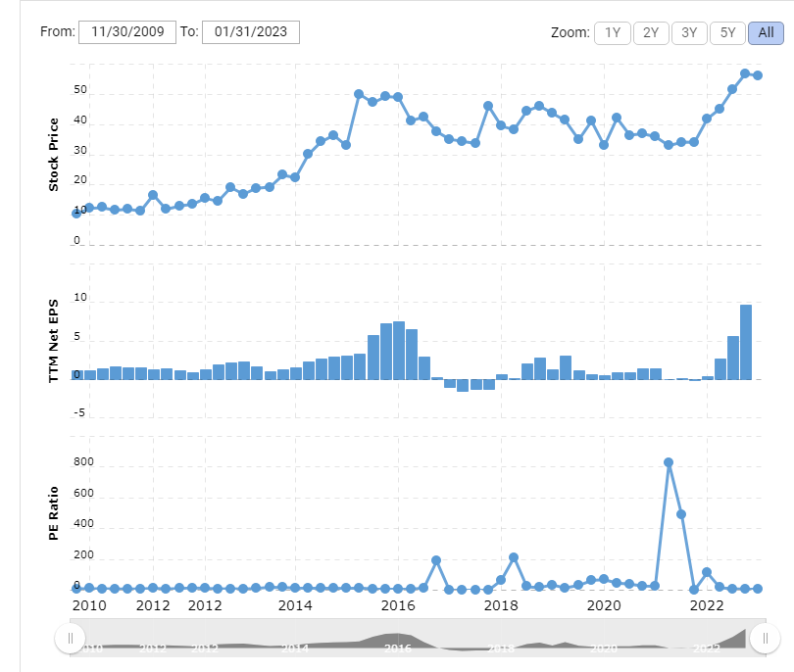Switch zoom to 5Y
This screenshot has width=794, height=672.
click(x=727, y=32)
